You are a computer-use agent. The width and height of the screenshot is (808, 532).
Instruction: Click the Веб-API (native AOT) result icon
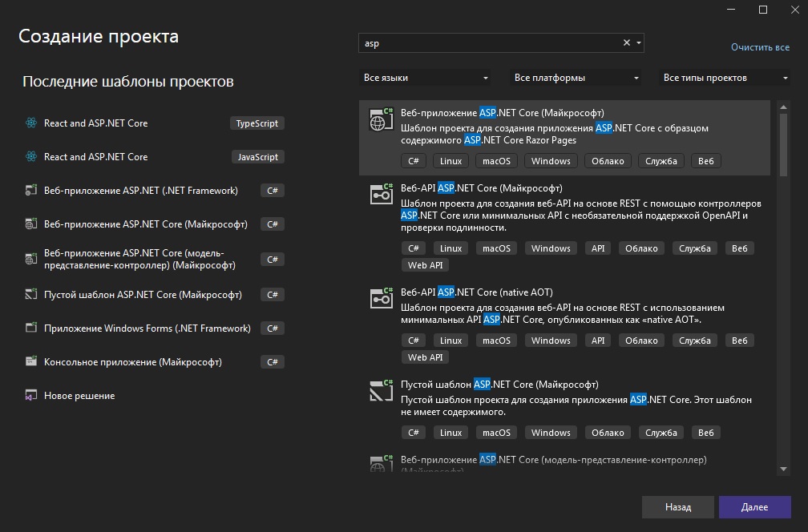click(x=382, y=299)
